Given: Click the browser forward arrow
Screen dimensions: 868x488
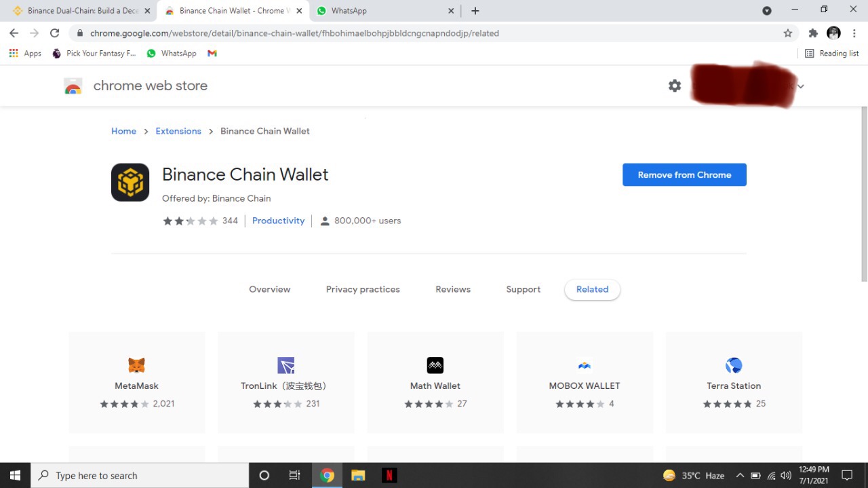Looking at the screenshot, I should (34, 33).
